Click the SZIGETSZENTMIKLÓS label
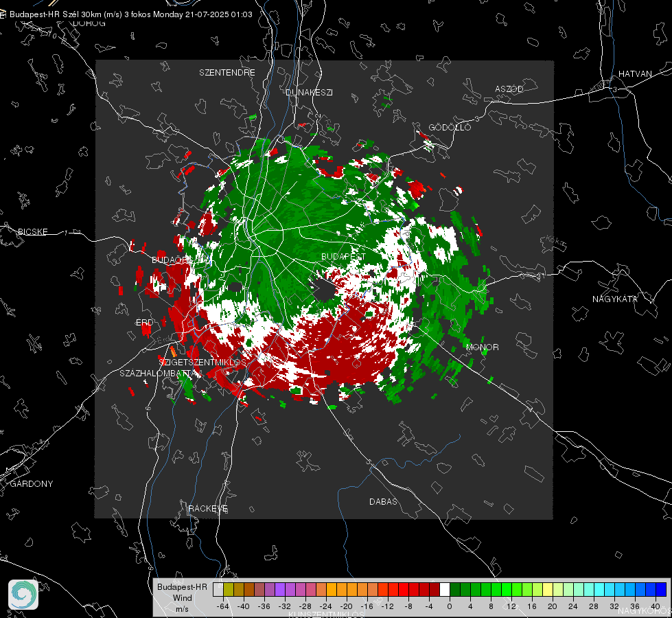This screenshot has width=672, height=618. [202, 362]
